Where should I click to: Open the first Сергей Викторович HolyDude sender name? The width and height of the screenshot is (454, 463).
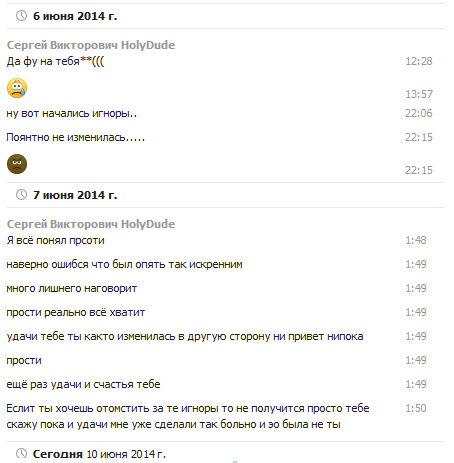91,45
